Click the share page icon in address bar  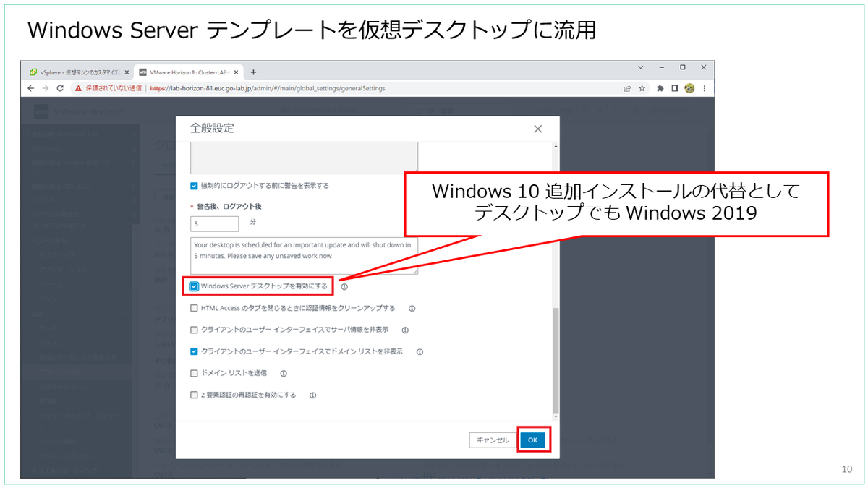pyautogui.click(x=627, y=88)
